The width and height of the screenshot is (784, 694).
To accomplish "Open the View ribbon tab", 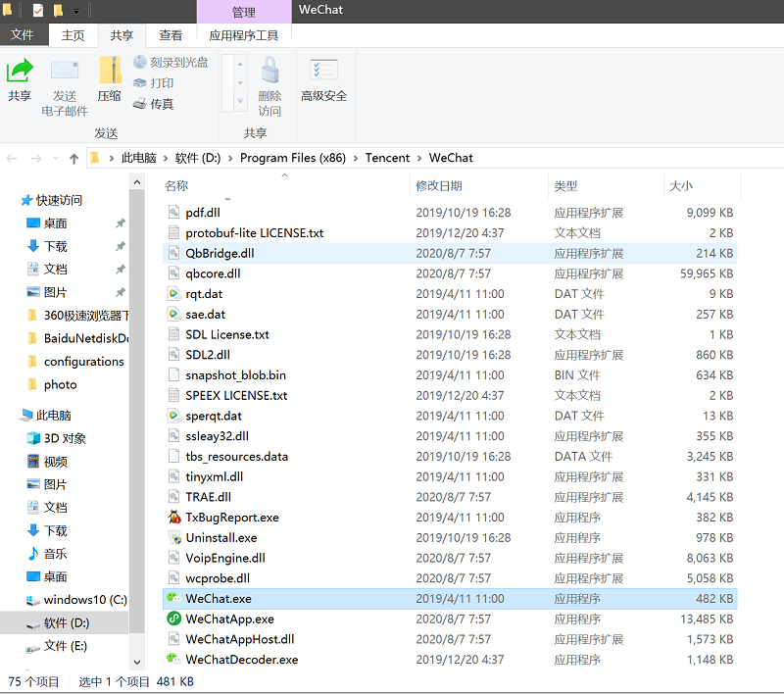I will coord(171,35).
